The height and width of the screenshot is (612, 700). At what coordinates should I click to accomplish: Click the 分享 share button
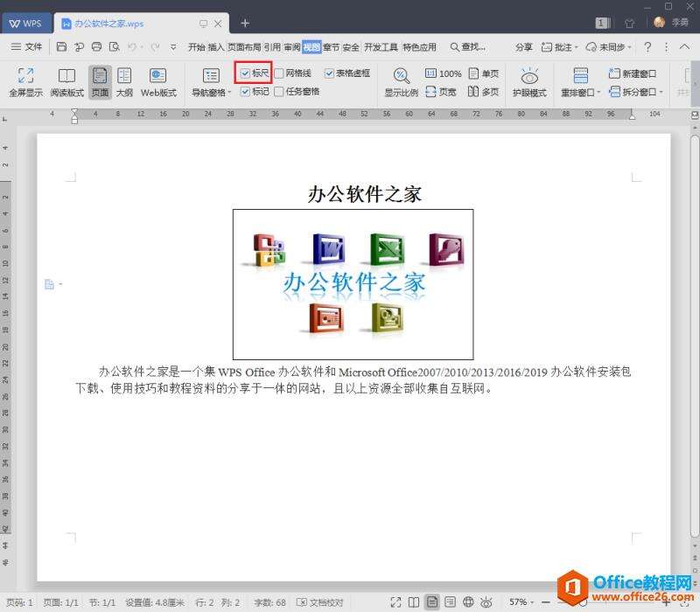pos(523,47)
